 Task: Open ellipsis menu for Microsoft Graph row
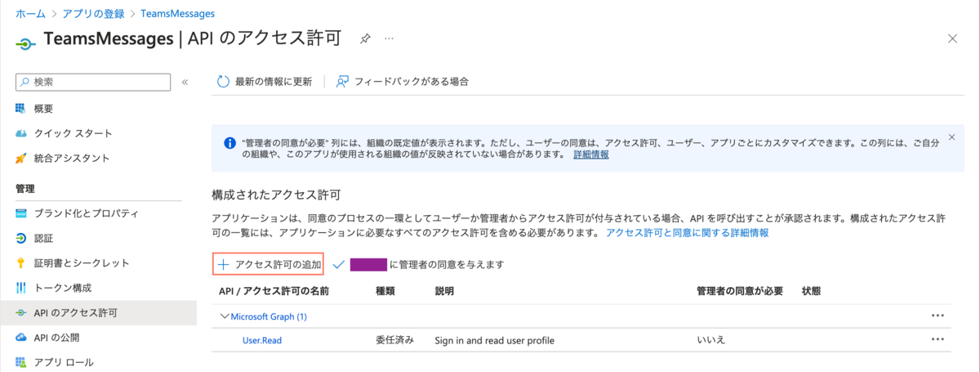(938, 316)
